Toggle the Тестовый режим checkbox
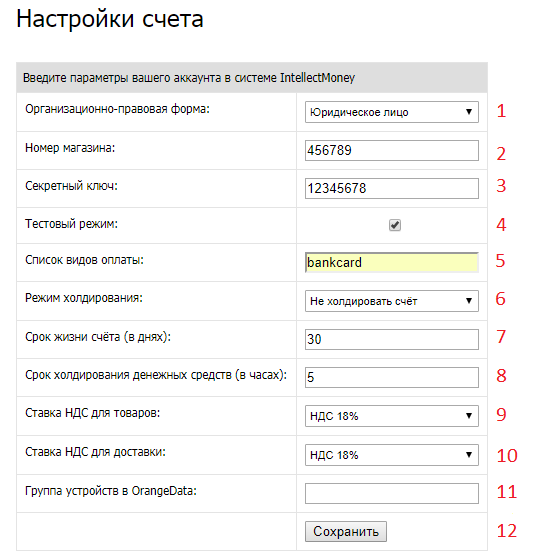The height and width of the screenshot is (556, 546). click(x=395, y=225)
